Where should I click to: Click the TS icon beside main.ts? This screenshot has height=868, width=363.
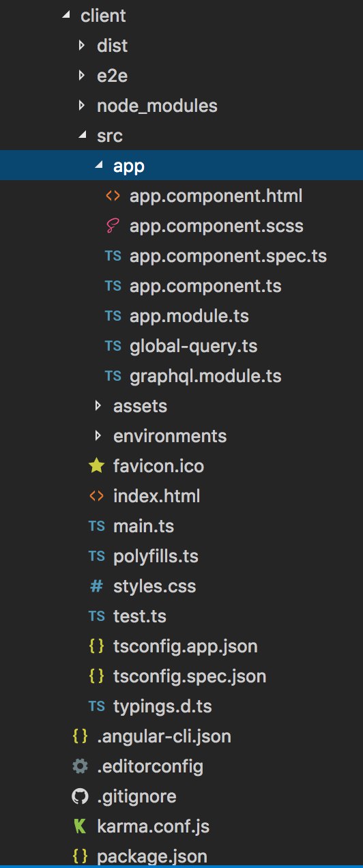96,527
